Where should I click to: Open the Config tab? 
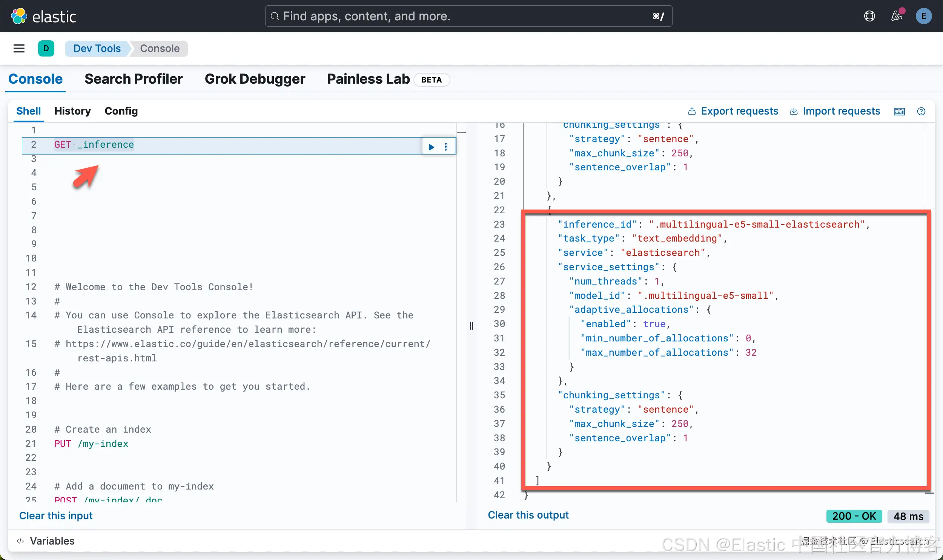click(121, 111)
